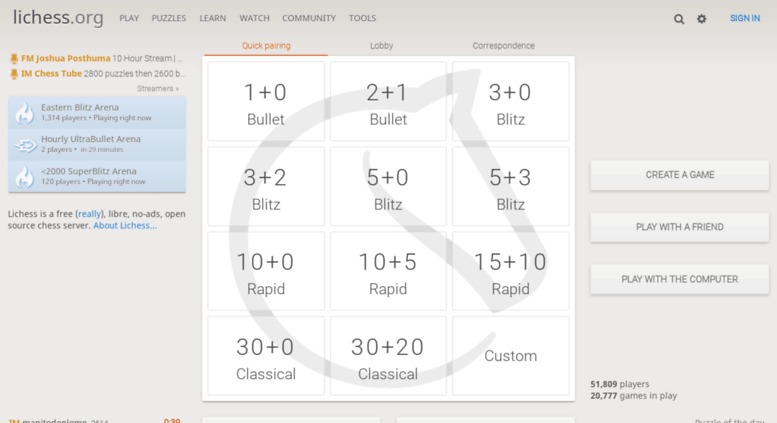This screenshot has height=423, width=777.
Task: Join the Eastern Blitz Arena tournament
Action: click(x=97, y=112)
